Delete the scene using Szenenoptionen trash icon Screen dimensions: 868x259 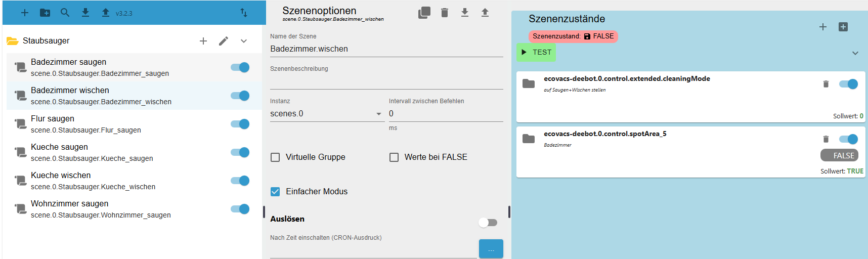445,13
